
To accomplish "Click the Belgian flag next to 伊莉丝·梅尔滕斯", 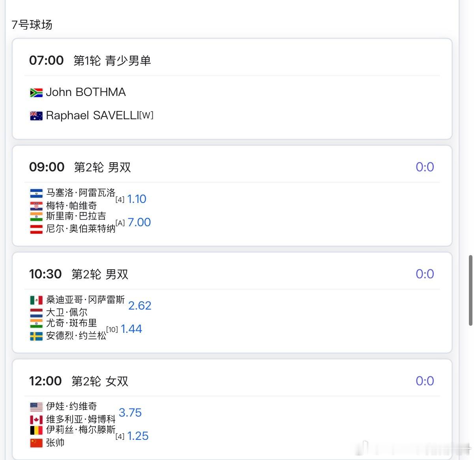I will point(36,430).
